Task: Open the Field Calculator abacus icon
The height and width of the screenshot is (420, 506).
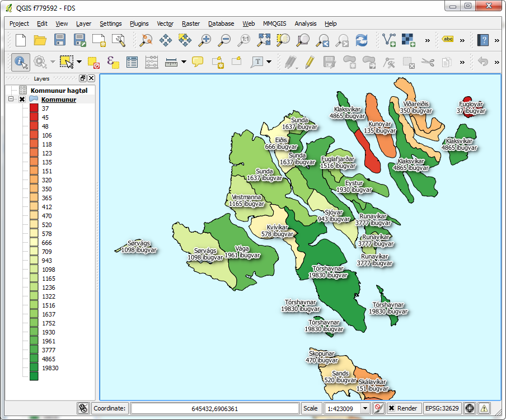Action: [x=151, y=62]
